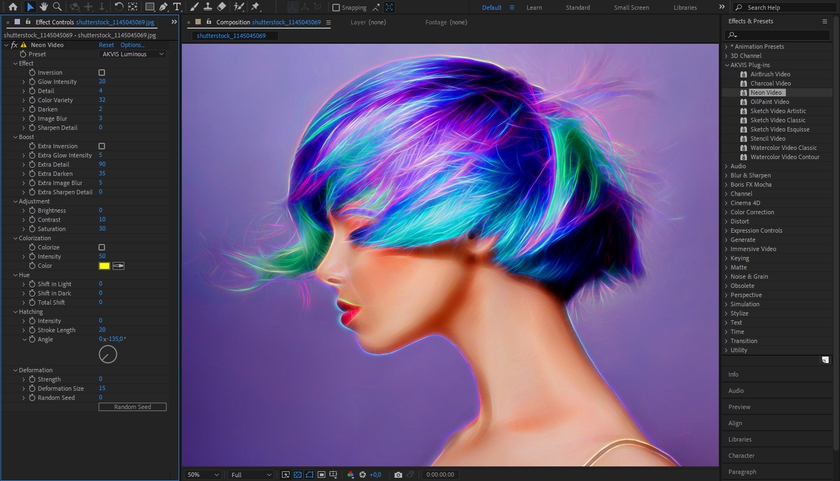The image size is (840, 481).
Task: Click the Glow Intensity value 20
Action: click(102, 81)
